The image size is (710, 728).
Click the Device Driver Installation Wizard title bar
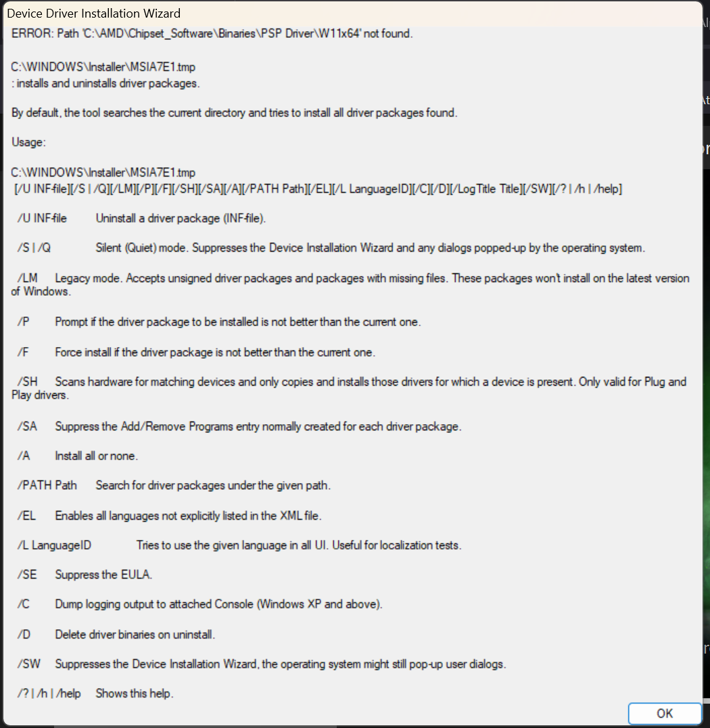click(353, 13)
